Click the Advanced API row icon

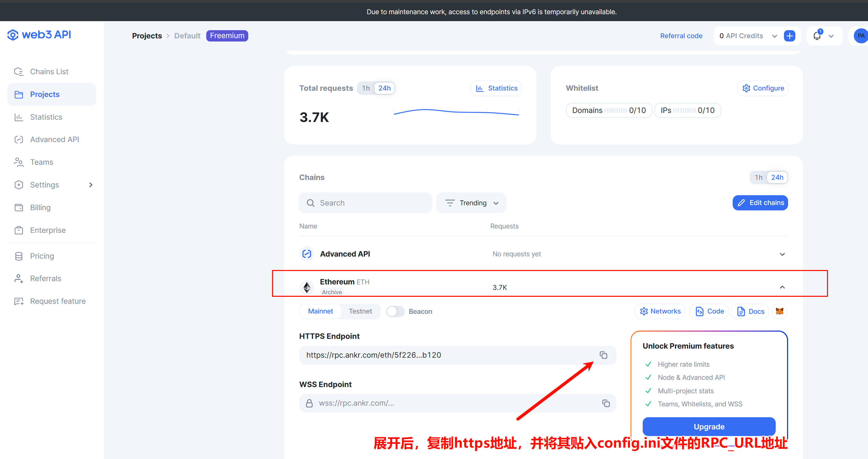307,254
